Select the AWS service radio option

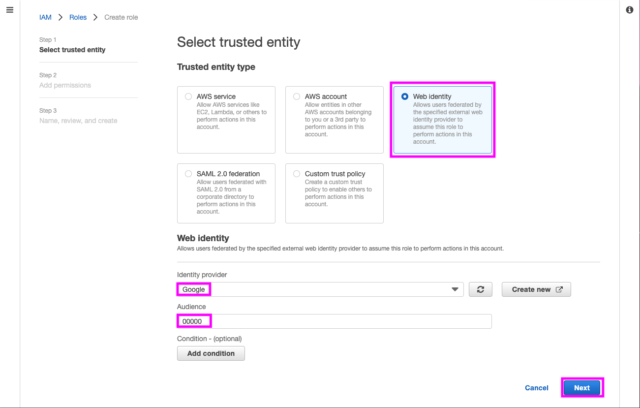[x=188, y=96]
